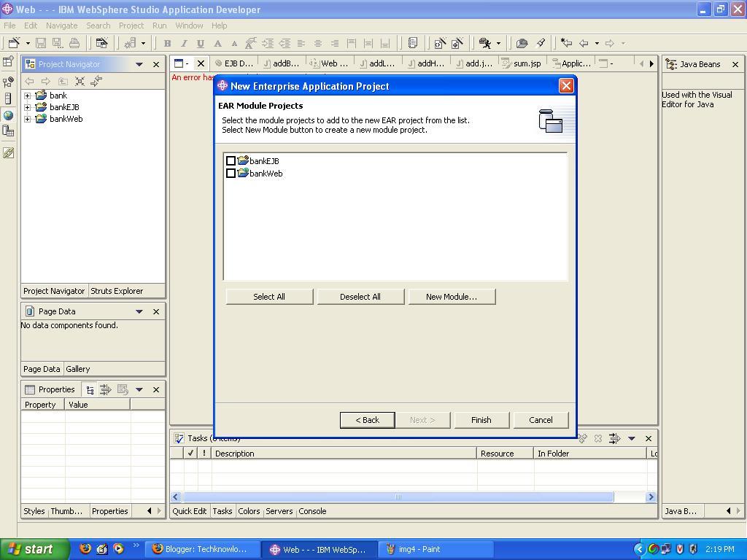Open the Navigate menu
The height and width of the screenshot is (560, 747).
[61, 26]
